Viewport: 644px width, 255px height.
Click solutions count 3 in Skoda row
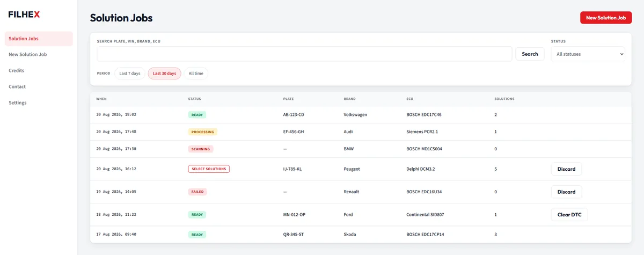(495, 235)
